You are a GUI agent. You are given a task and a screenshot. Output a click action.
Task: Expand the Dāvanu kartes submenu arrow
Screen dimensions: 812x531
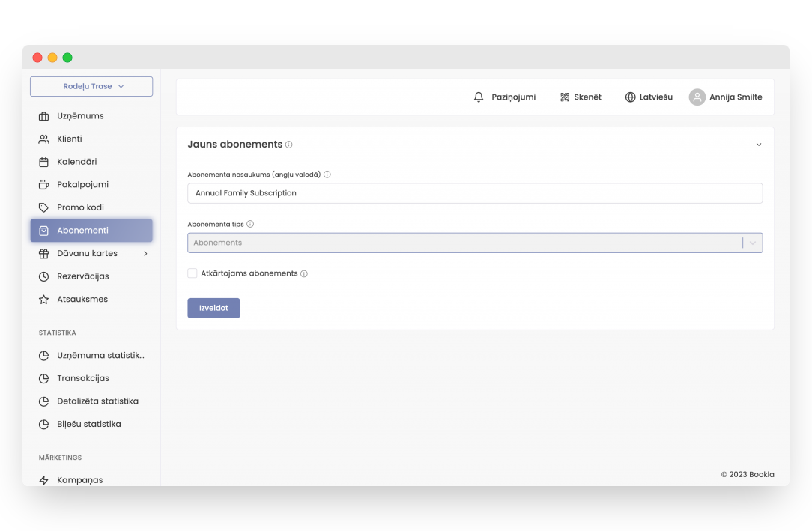click(145, 254)
